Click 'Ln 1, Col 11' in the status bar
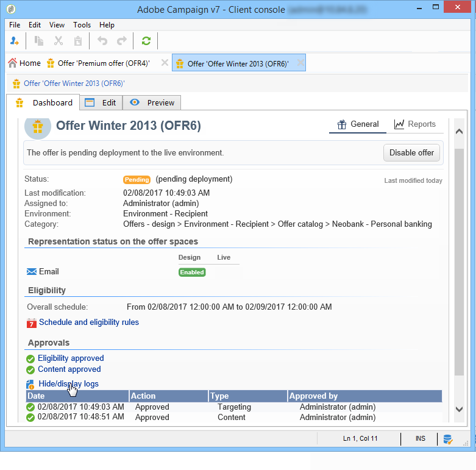 pos(360,438)
